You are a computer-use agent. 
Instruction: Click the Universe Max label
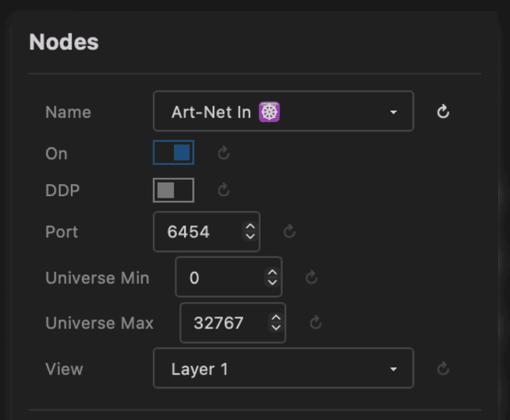pos(100,323)
